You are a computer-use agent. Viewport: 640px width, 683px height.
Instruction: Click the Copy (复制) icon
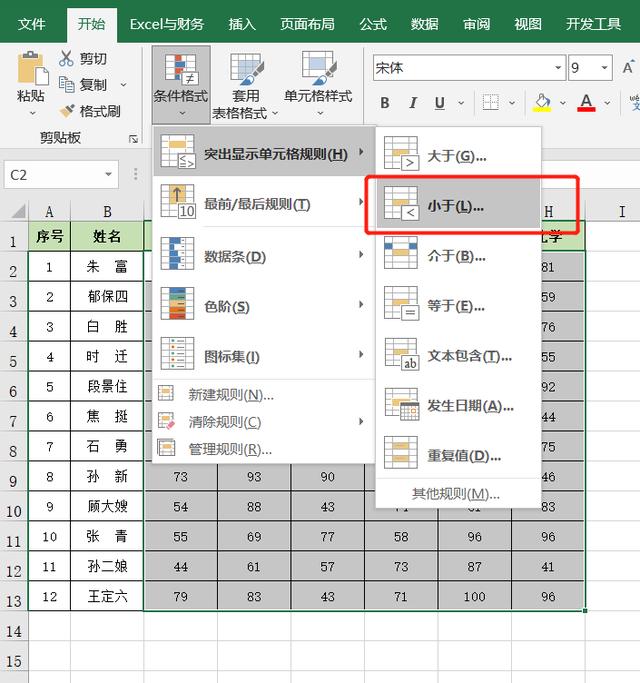point(67,85)
